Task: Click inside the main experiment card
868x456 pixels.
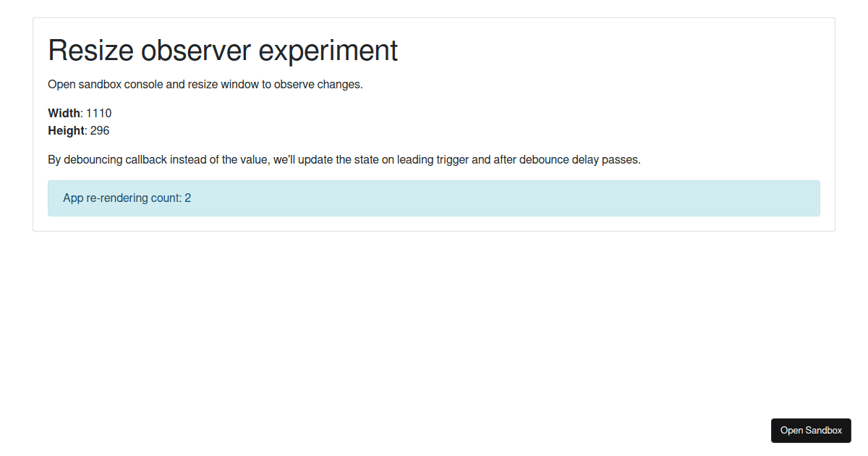Action: click(434, 123)
